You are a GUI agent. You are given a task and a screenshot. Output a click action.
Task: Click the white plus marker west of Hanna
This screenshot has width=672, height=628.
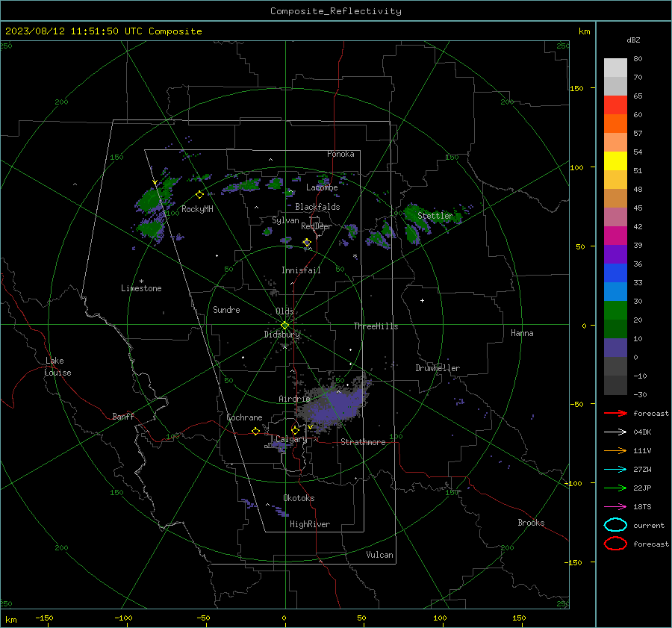[x=422, y=300]
